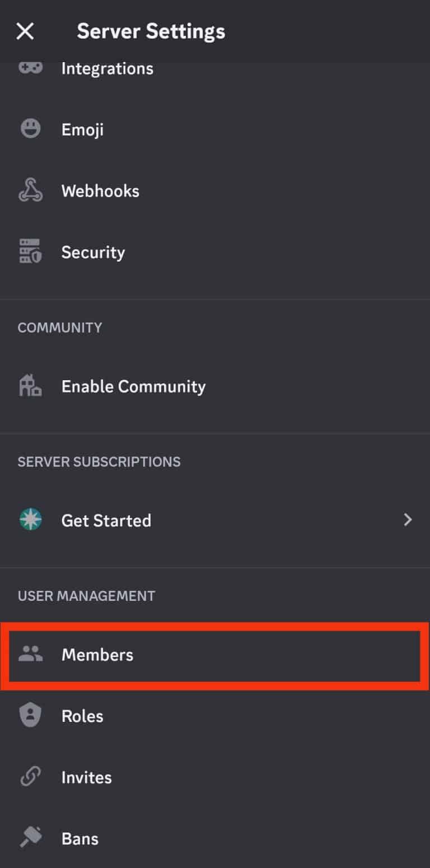
Task: Select the Invites link icon
Action: click(31, 777)
